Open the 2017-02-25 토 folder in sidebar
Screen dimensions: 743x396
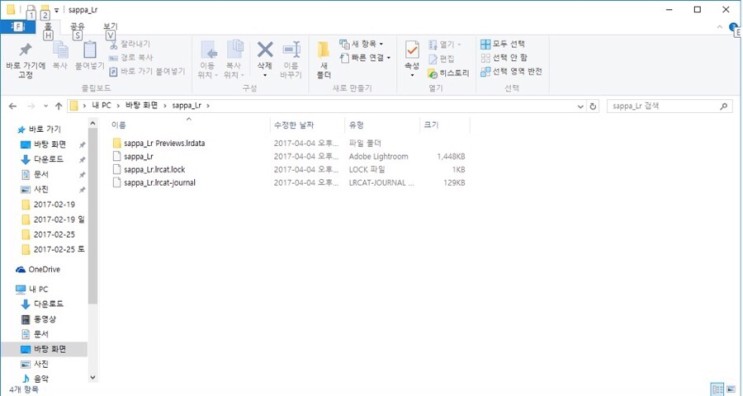pyautogui.click(x=59, y=249)
